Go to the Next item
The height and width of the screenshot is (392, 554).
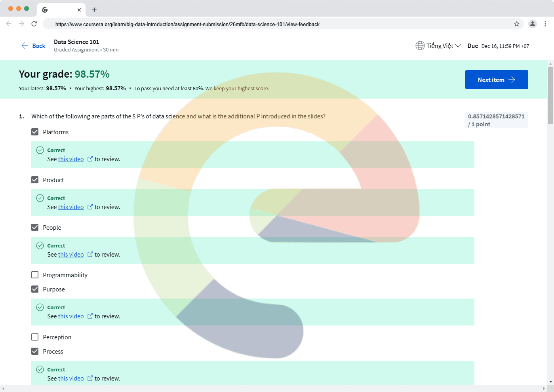click(497, 80)
